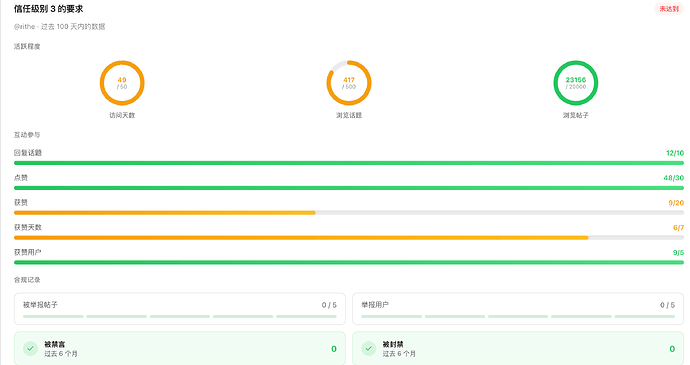Click the 信任级别 3 的要求 heading
This screenshot has height=365, width=690.
[x=48, y=9]
